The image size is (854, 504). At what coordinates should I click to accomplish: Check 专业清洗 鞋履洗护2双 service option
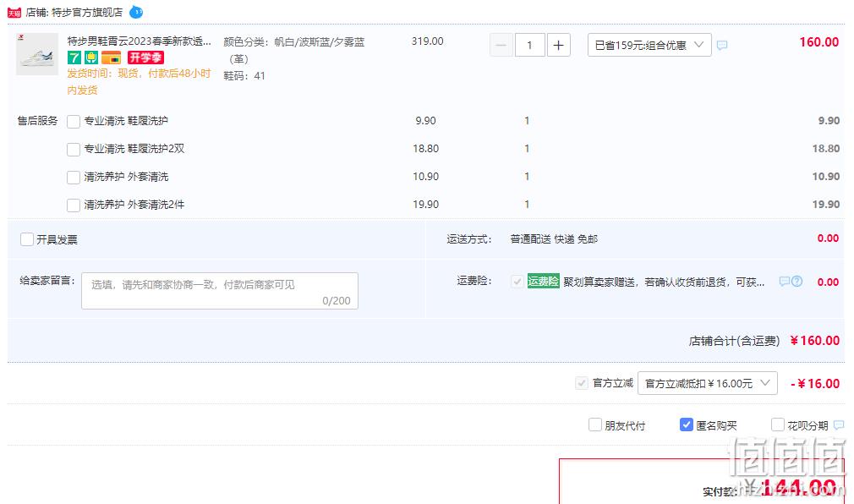pyautogui.click(x=74, y=150)
